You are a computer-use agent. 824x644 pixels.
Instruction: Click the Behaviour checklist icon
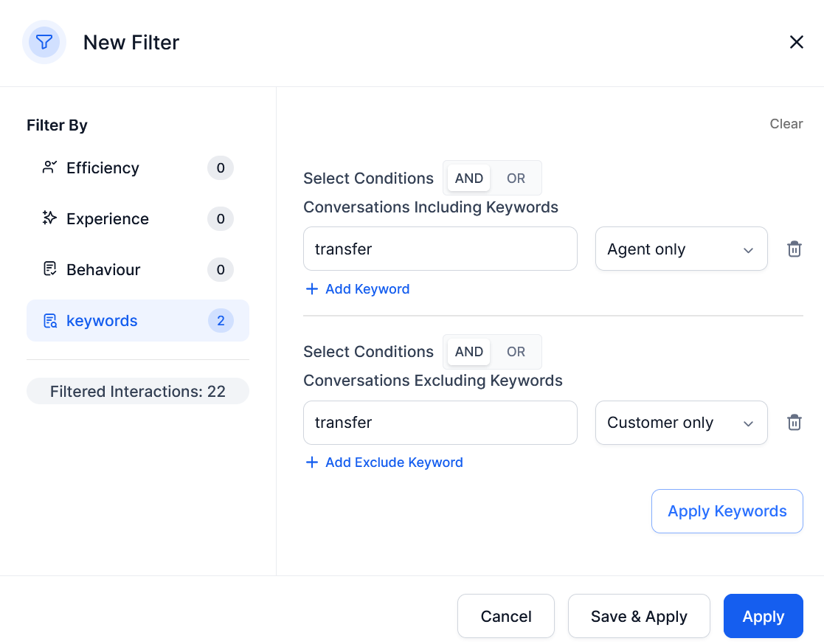click(49, 269)
